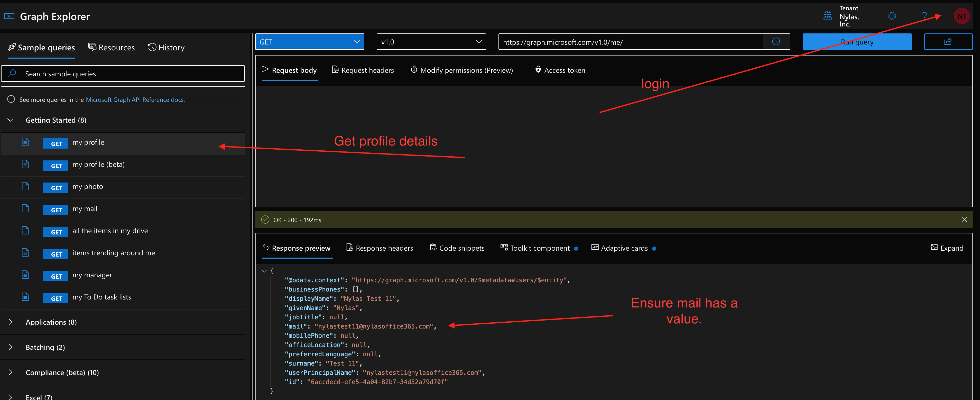Open the API version v1.0 dropdown
Screen dimensions: 980x400
click(x=431, y=41)
